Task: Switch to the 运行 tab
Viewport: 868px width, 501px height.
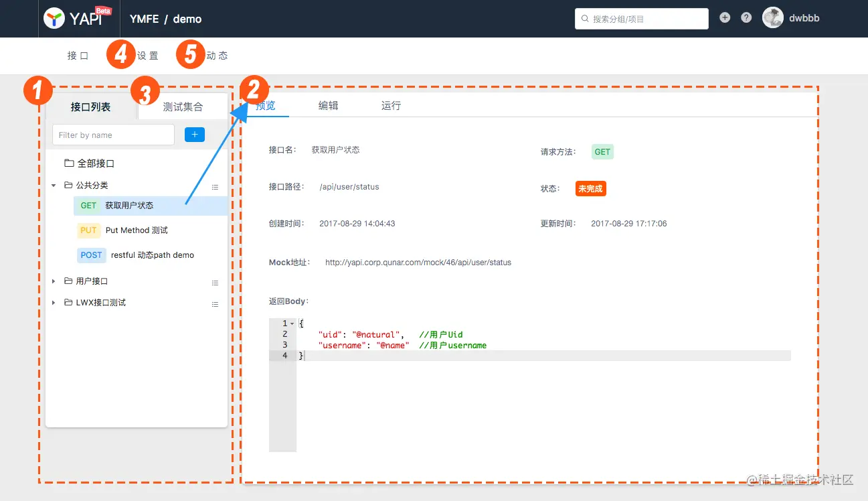Action: [x=390, y=105]
